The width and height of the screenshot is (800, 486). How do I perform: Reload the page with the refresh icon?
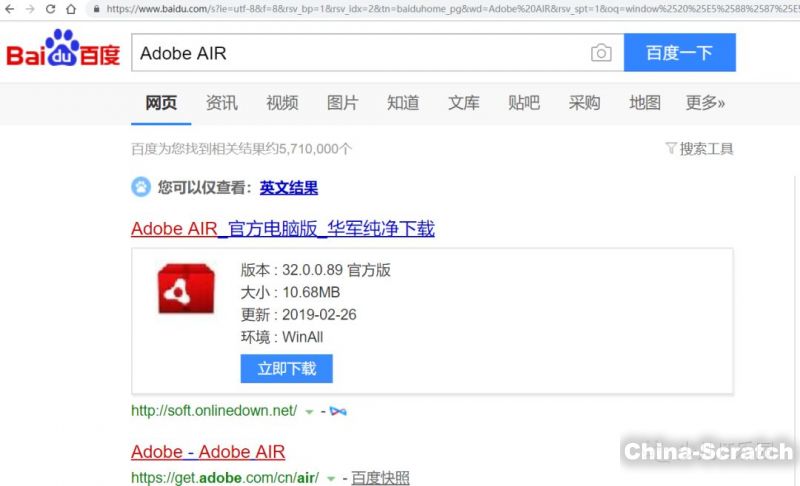coord(50,9)
